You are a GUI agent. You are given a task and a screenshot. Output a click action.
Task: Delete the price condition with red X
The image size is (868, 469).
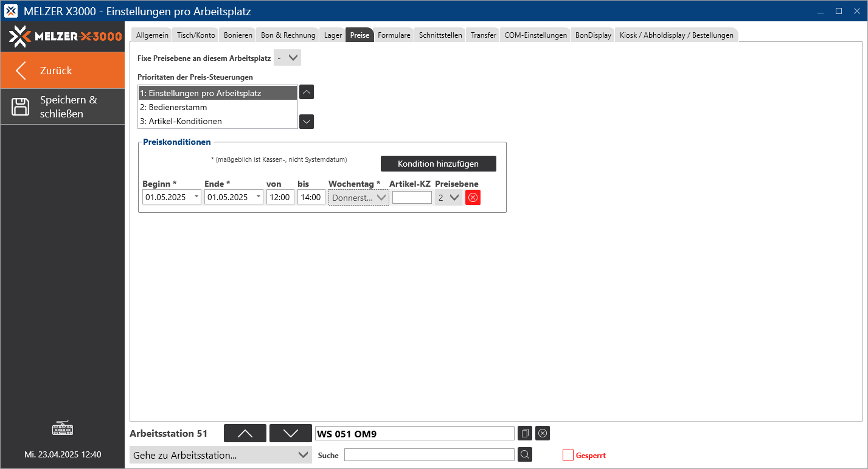(x=473, y=197)
